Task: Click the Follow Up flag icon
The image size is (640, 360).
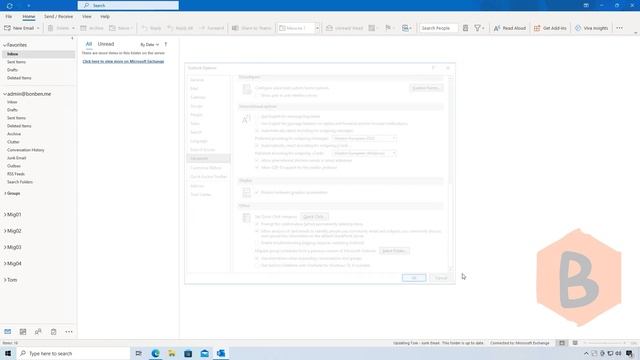Action: coord(388,28)
